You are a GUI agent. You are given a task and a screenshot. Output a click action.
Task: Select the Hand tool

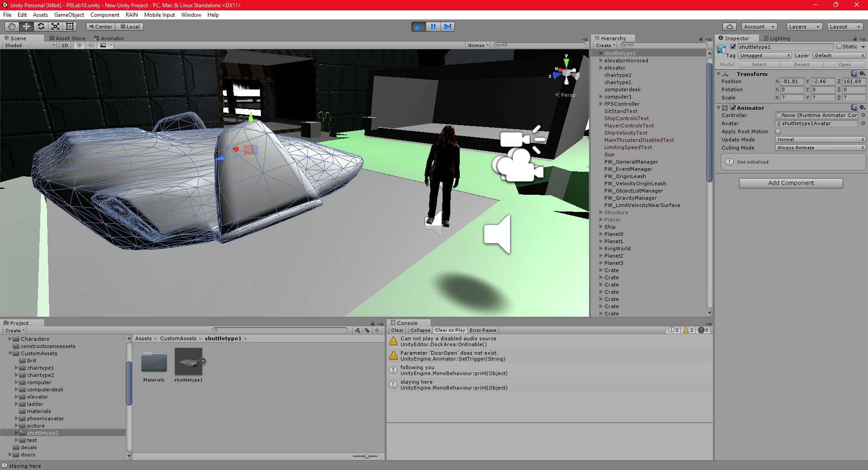pos(12,27)
